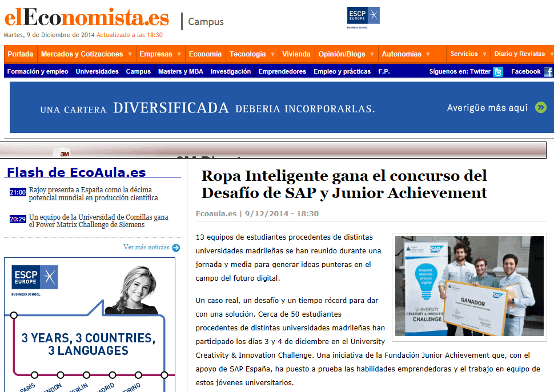Select Masters y MBA tab
The height and width of the screenshot is (392, 554).
[x=180, y=71]
